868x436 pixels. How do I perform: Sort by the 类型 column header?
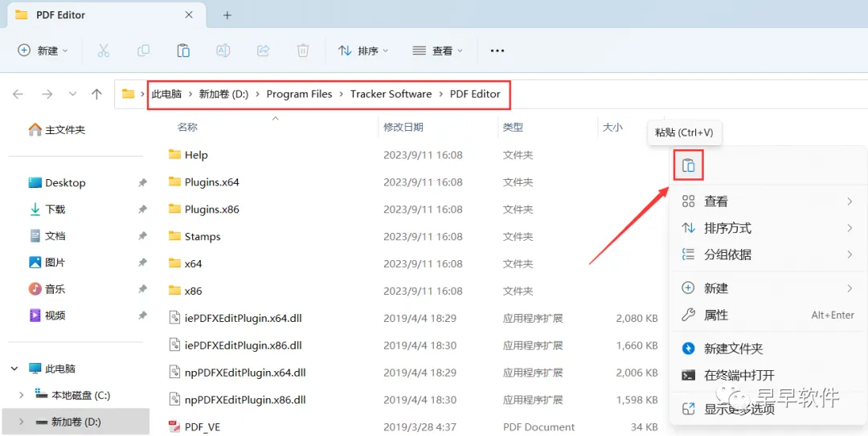point(513,127)
